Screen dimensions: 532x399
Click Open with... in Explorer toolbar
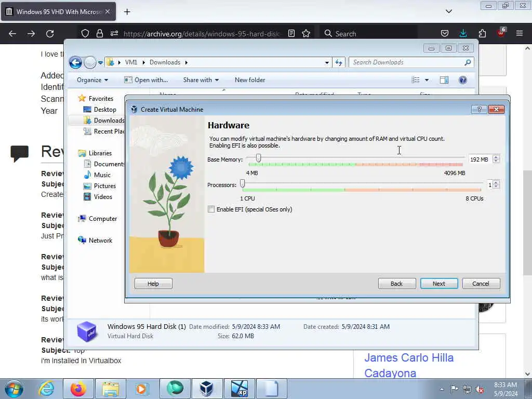click(x=146, y=80)
